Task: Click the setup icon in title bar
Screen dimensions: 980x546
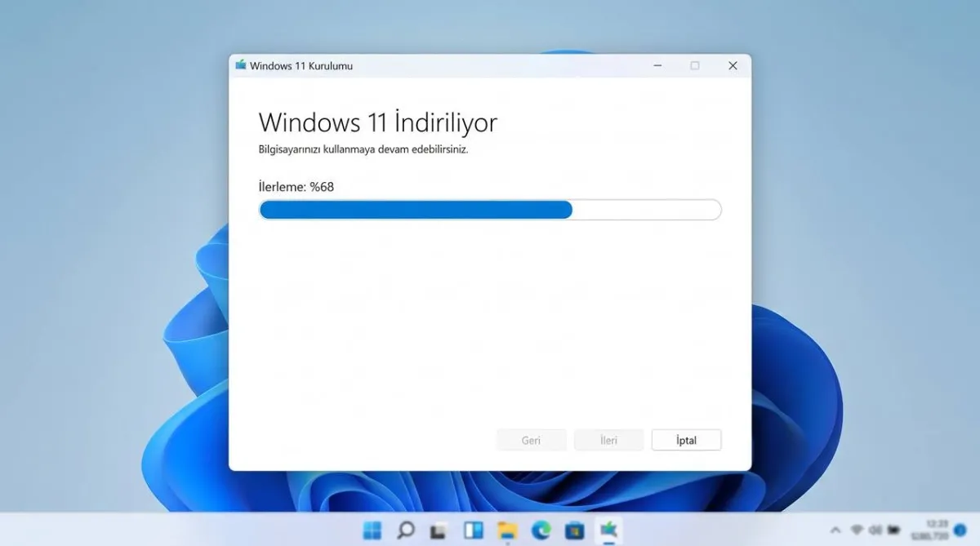Action: 241,65
